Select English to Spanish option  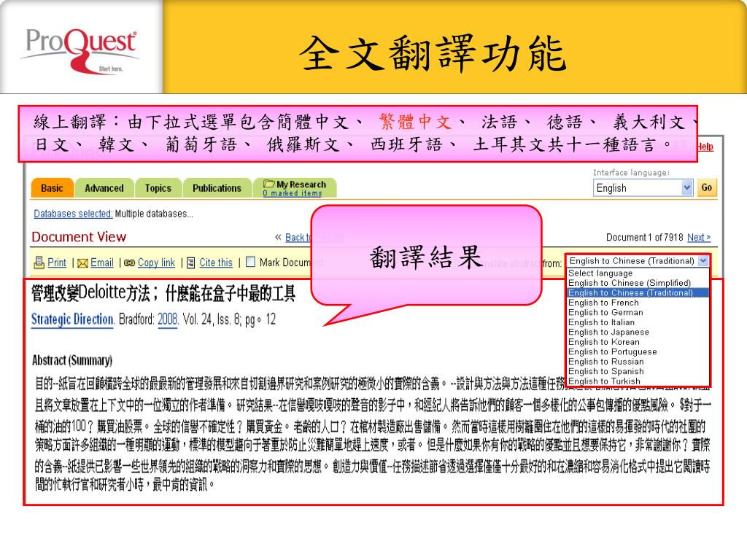606,371
